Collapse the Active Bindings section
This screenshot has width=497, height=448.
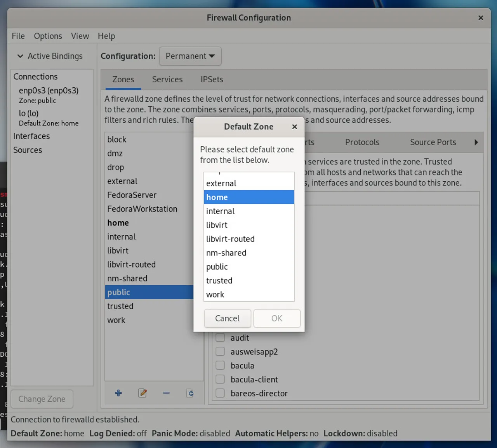[x=20, y=56]
